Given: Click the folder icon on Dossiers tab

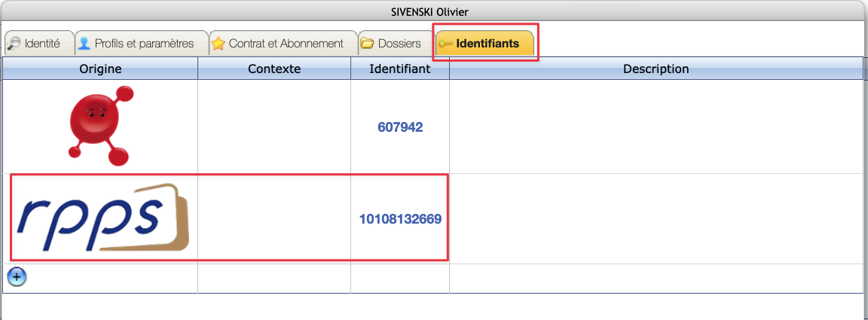Looking at the screenshot, I should coord(367,44).
